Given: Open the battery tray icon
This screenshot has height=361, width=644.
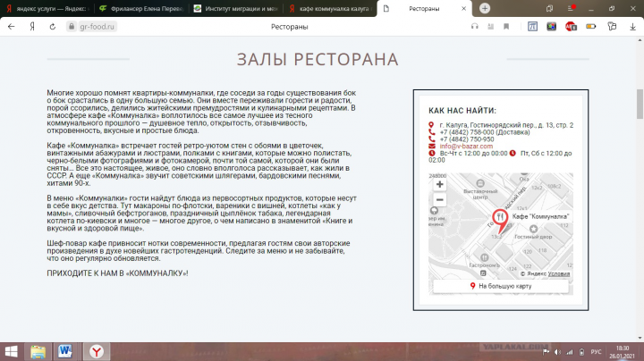Looking at the screenshot, I should click(581, 352).
